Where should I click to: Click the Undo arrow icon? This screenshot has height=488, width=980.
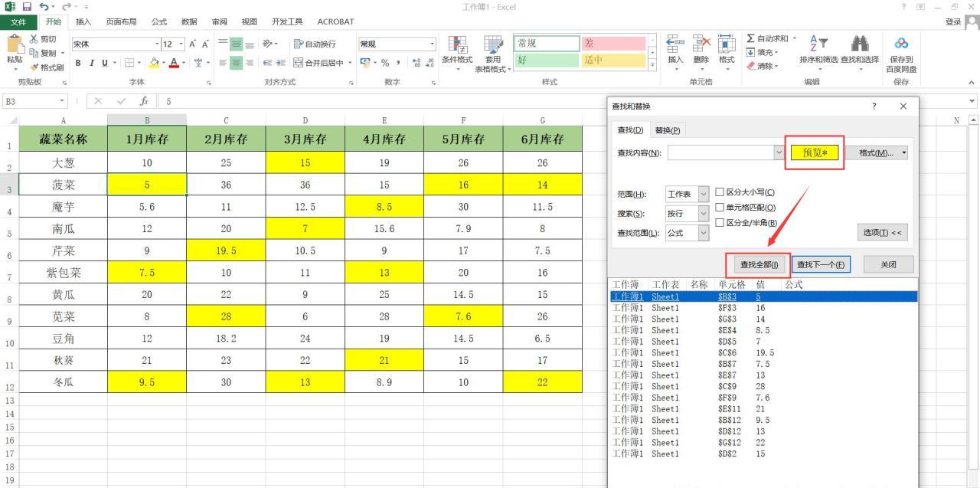(x=44, y=7)
